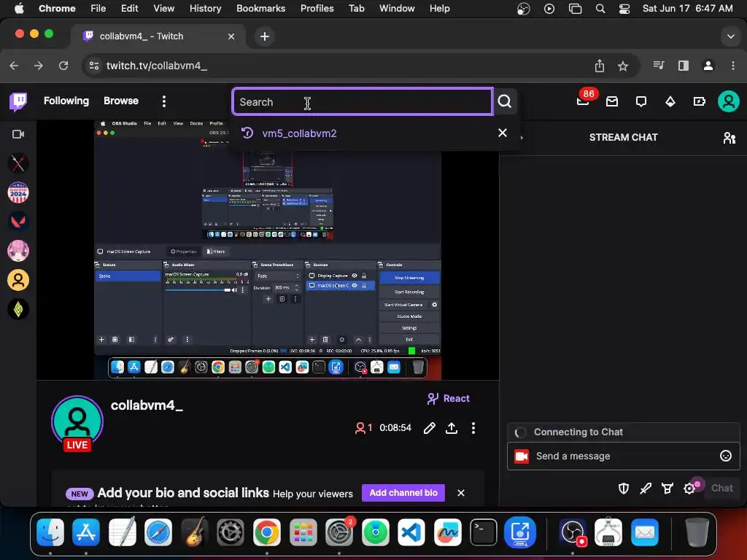Click the sword mod tools icon below chat

pyautogui.click(x=646, y=488)
